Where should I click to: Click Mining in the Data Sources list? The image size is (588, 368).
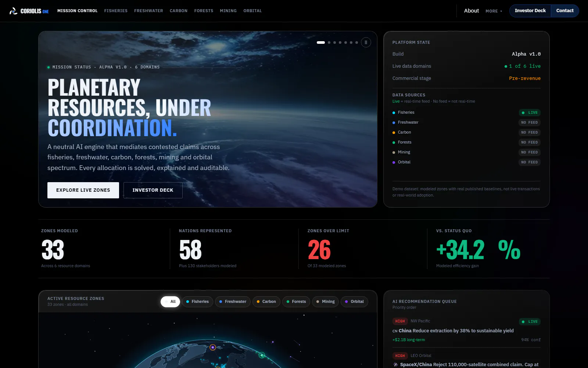[404, 152]
